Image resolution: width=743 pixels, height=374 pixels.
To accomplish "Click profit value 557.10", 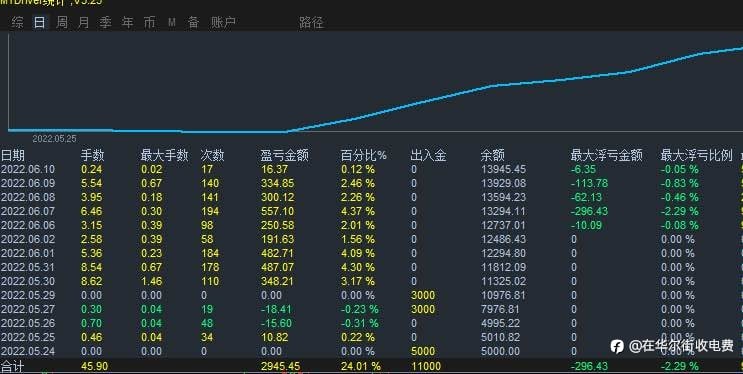I will (x=278, y=211).
